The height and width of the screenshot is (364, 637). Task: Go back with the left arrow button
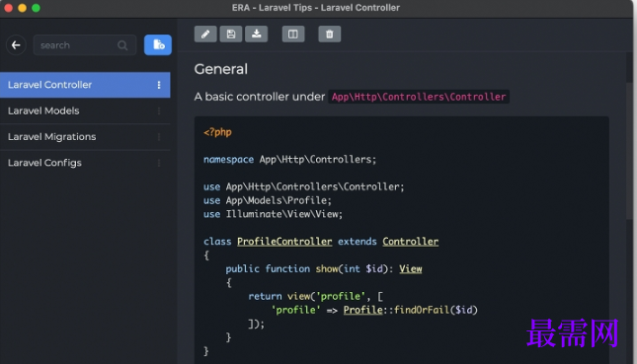click(16, 45)
